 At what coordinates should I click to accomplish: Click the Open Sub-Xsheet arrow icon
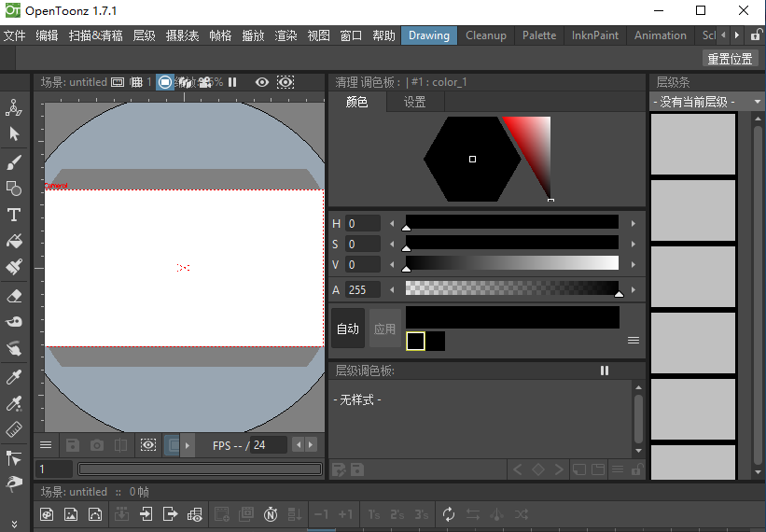[x=146, y=514]
